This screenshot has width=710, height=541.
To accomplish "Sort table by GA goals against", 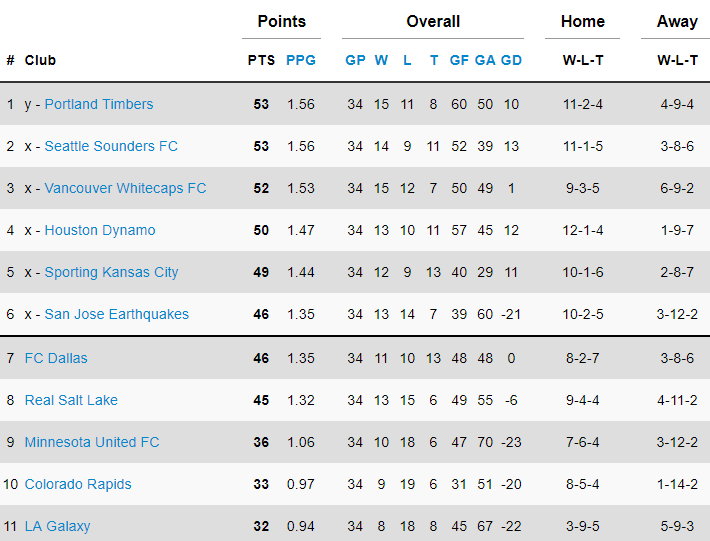I will pyautogui.click(x=485, y=60).
